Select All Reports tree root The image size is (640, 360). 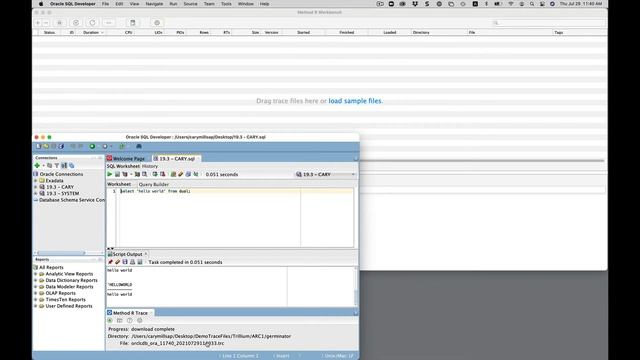tap(51, 267)
